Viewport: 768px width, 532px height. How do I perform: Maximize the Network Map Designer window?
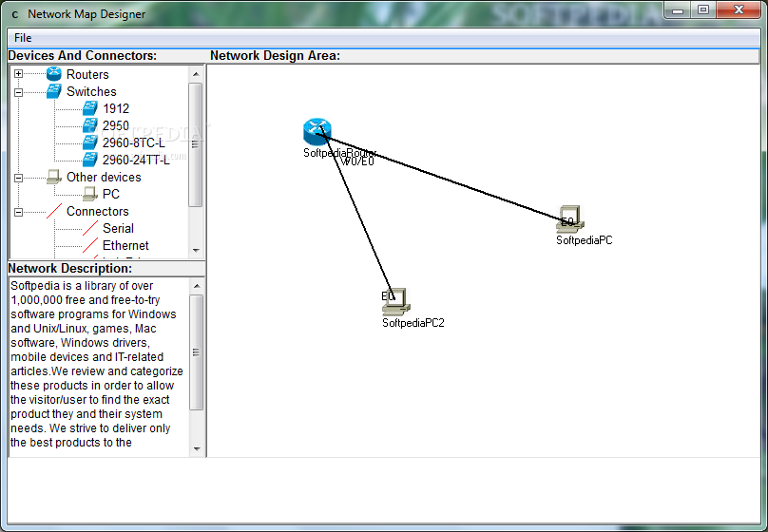tap(703, 9)
